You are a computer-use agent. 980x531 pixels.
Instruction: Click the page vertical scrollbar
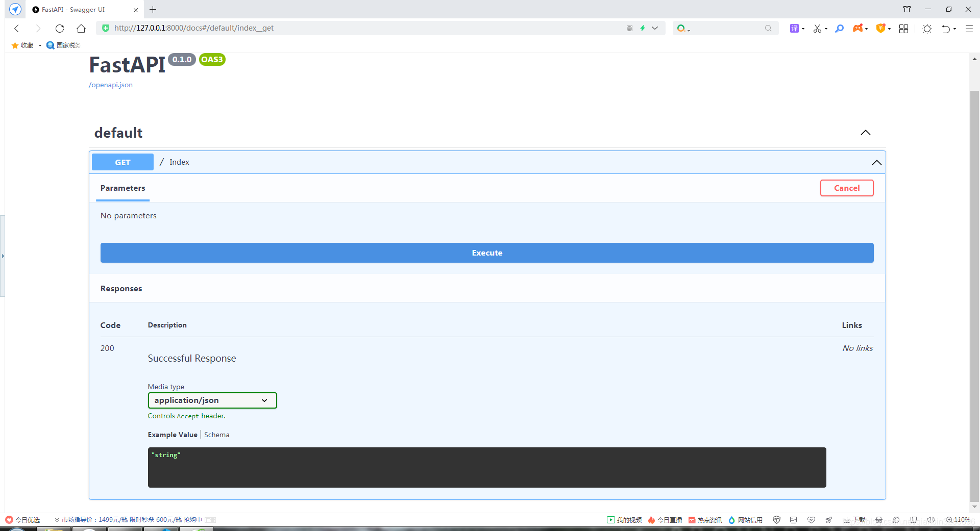(974, 296)
